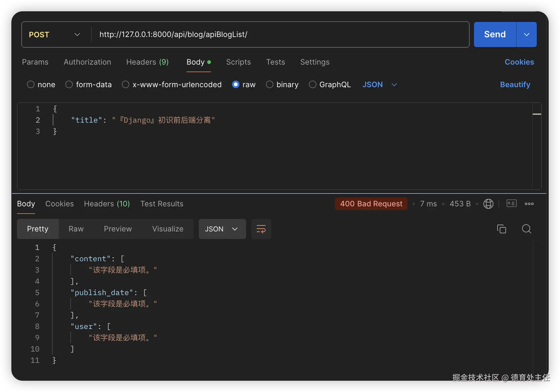Open the three-dot response options menu
560x392 pixels.
[x=529, y=204]
